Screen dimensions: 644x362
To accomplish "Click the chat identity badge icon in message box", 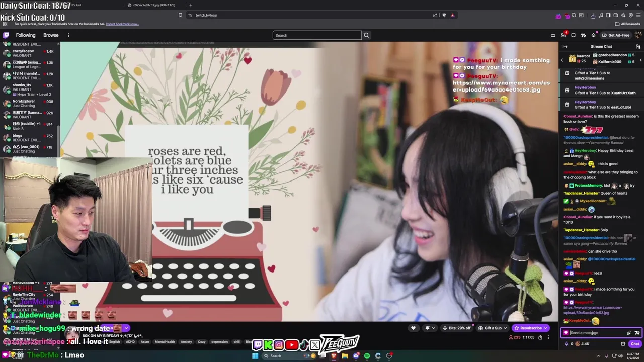I will 566,333.
